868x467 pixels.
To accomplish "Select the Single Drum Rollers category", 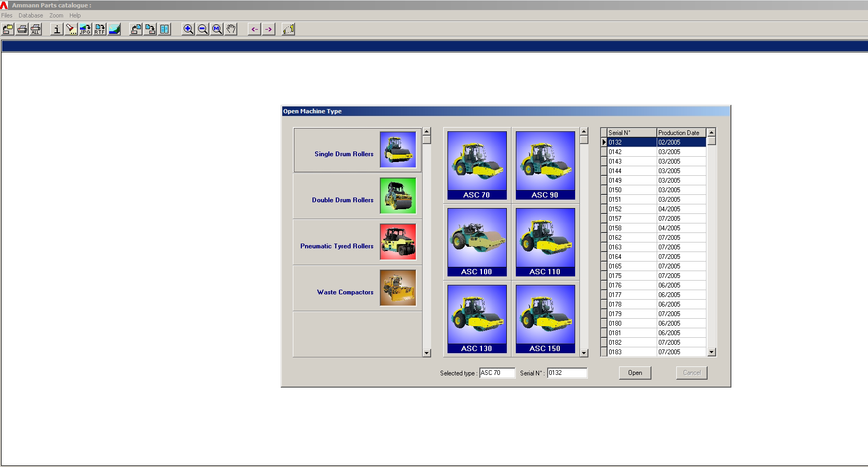I will click(x=357, y=150).
